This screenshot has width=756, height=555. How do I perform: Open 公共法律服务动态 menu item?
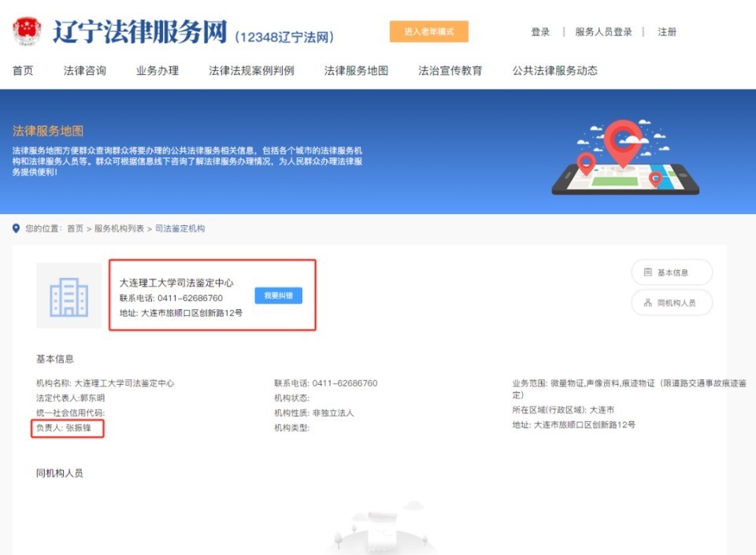pos(554,71)
